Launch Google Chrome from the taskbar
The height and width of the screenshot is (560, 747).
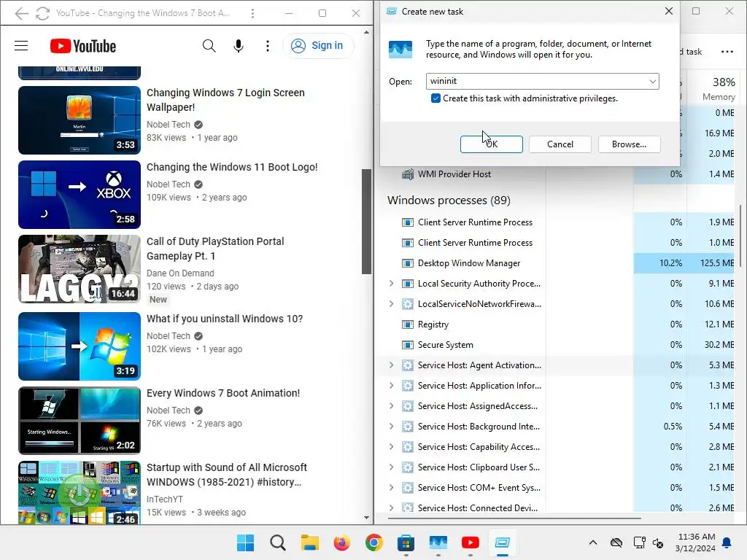pos(374,542)
